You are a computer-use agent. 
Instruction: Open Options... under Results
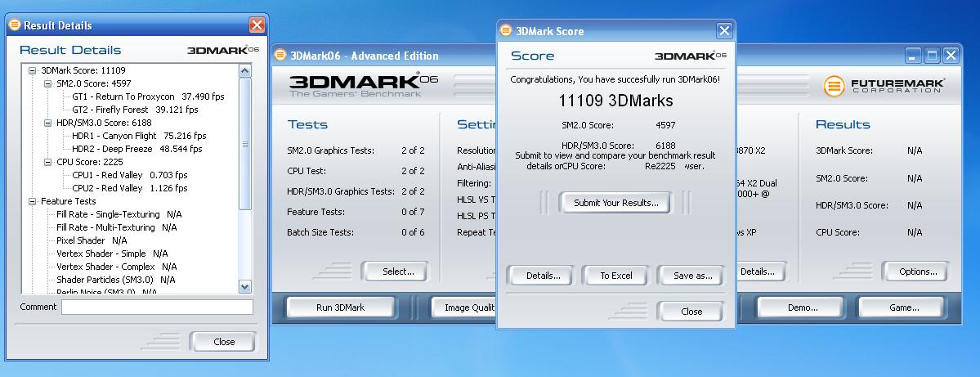coord(915,272)
